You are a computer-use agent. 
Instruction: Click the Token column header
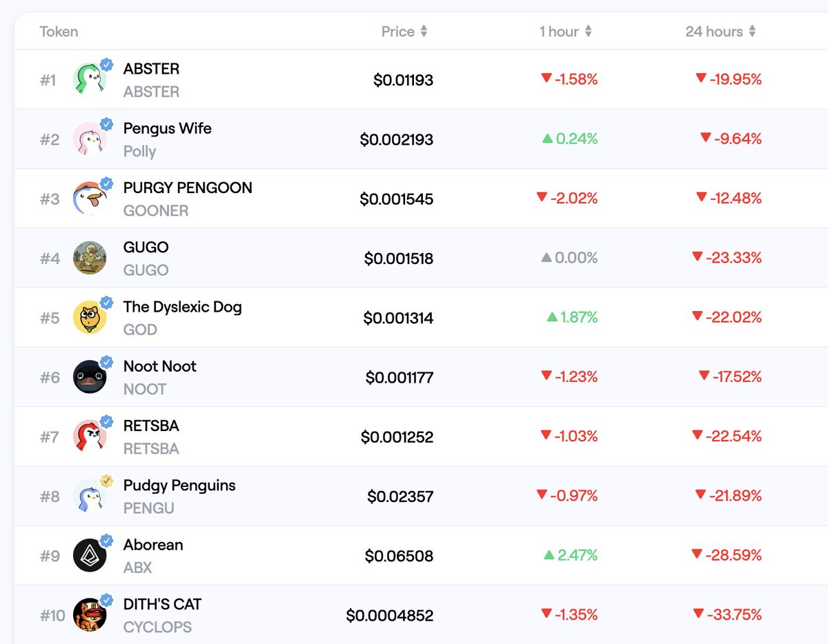(59, 32)
